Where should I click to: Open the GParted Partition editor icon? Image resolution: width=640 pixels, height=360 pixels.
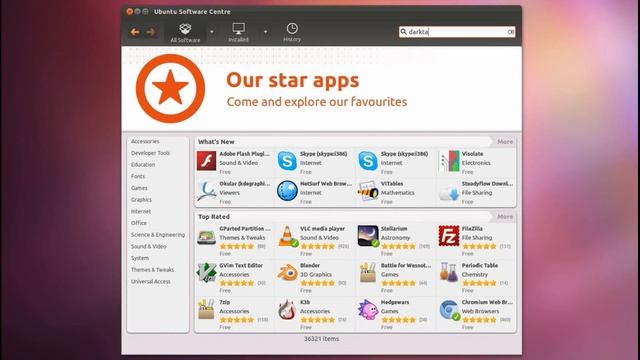(207, 237)
